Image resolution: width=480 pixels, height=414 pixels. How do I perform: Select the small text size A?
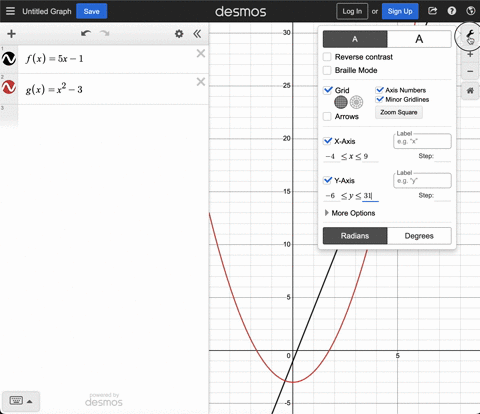tap(355, 39)
